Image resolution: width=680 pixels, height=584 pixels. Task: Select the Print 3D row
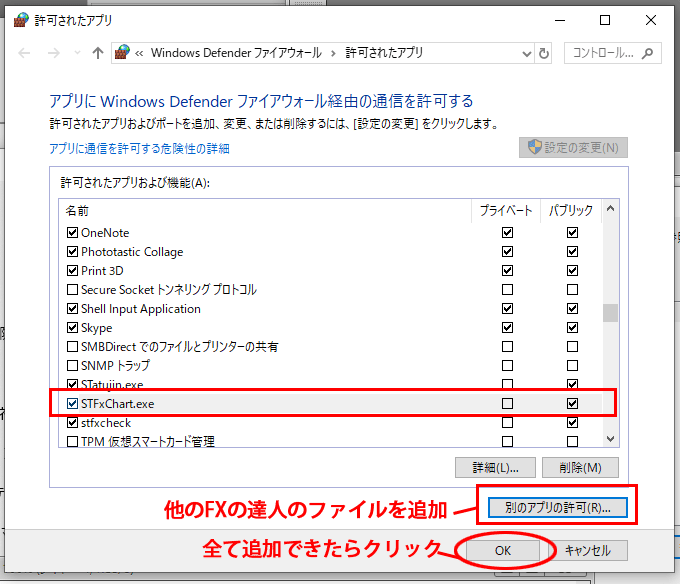coord(330,271)
